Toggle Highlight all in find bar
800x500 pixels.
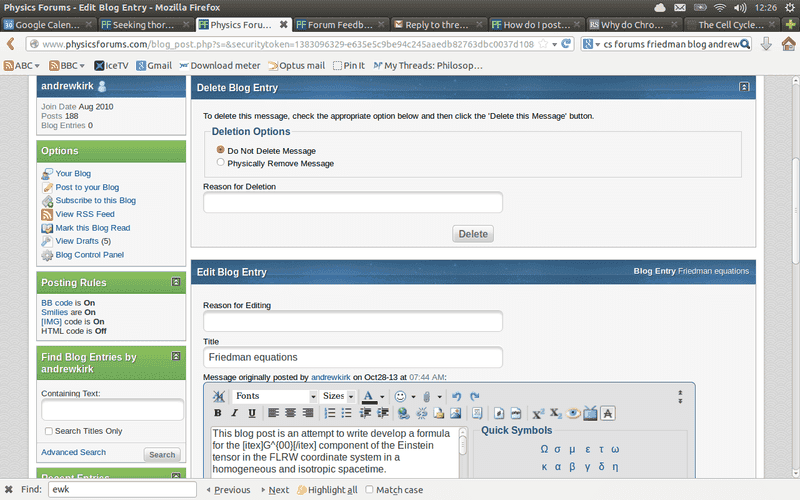[x=327, y=490]
